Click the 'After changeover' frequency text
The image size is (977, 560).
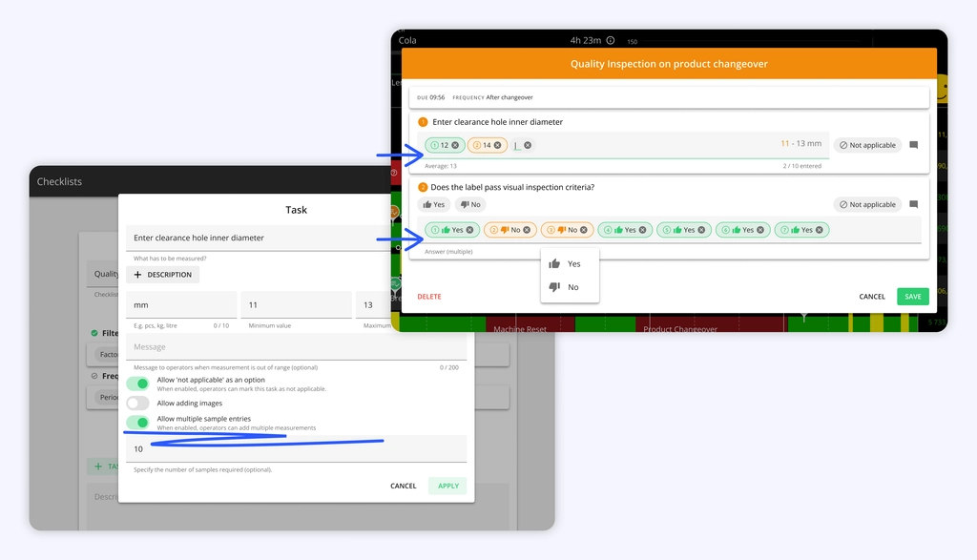[x=509, y=97]
